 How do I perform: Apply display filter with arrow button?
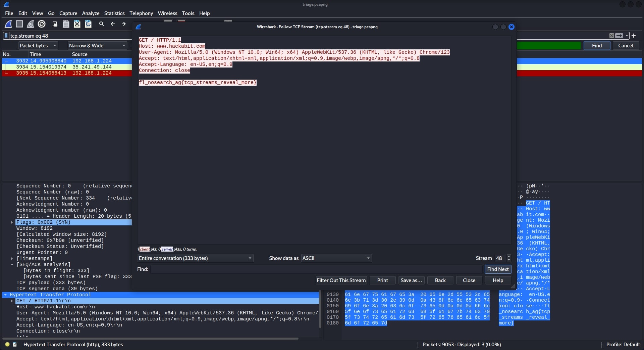[619, 36]
